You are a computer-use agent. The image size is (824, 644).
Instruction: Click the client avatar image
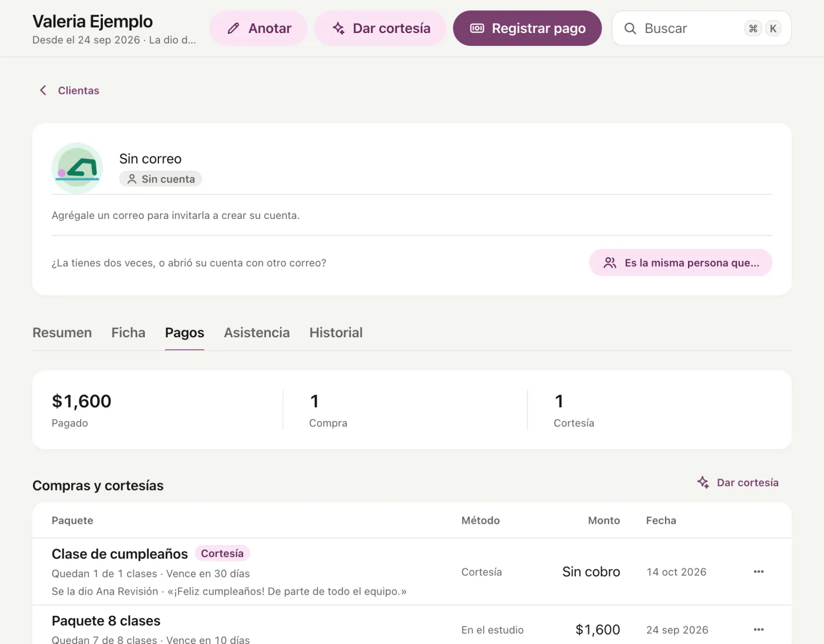(x=77, y=168)
